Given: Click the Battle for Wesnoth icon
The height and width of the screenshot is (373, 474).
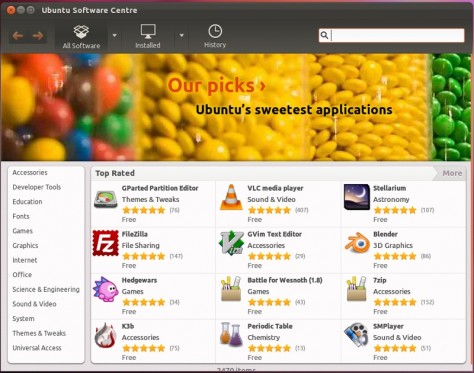Looking at the screenshot, I should (231, 289).
